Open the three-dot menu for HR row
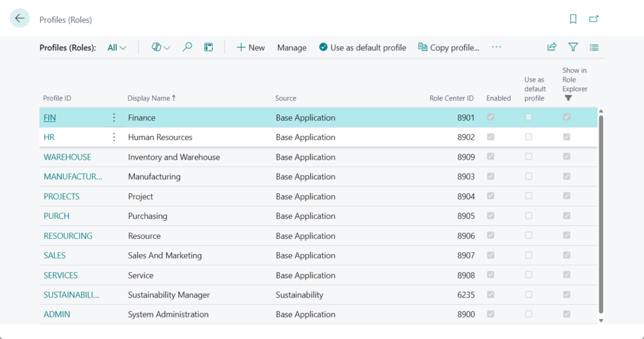The width and height of the screenshot is (644, 339). point(114,137)
